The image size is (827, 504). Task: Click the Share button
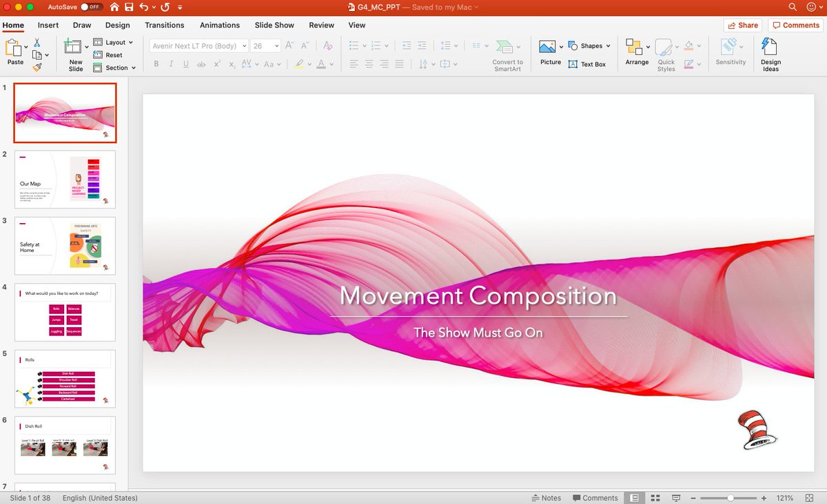(x=742, y=25)
